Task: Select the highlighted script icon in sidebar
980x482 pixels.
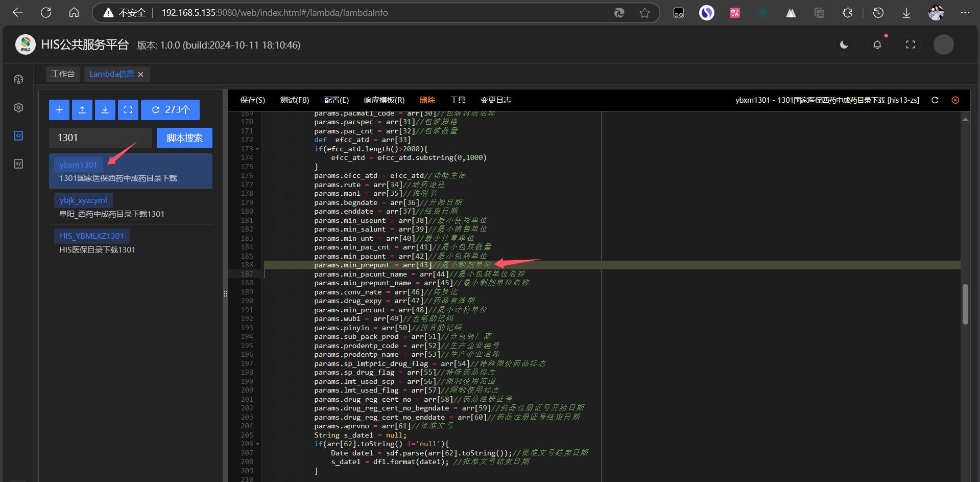Action: click(19, 135)
